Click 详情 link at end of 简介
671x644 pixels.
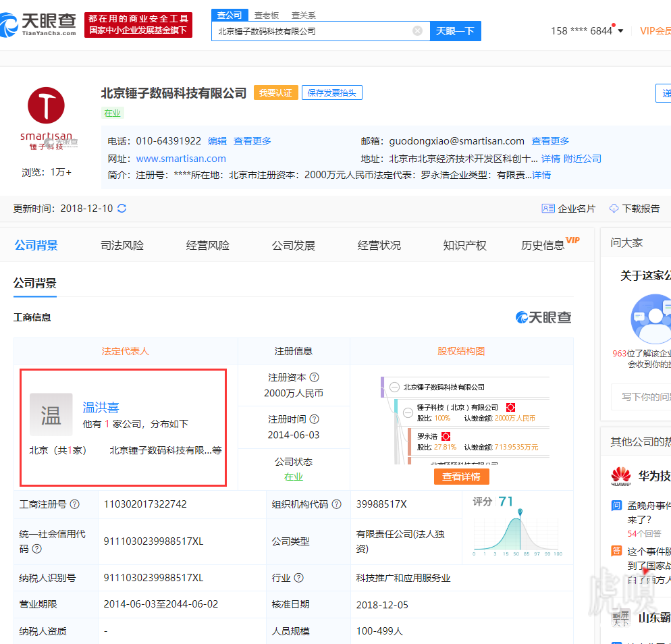[541, 175]
